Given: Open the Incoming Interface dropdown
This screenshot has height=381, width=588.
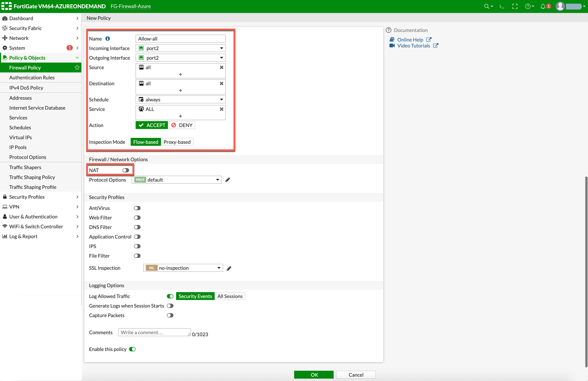Looking at the screenshot, I should point(180,48).
